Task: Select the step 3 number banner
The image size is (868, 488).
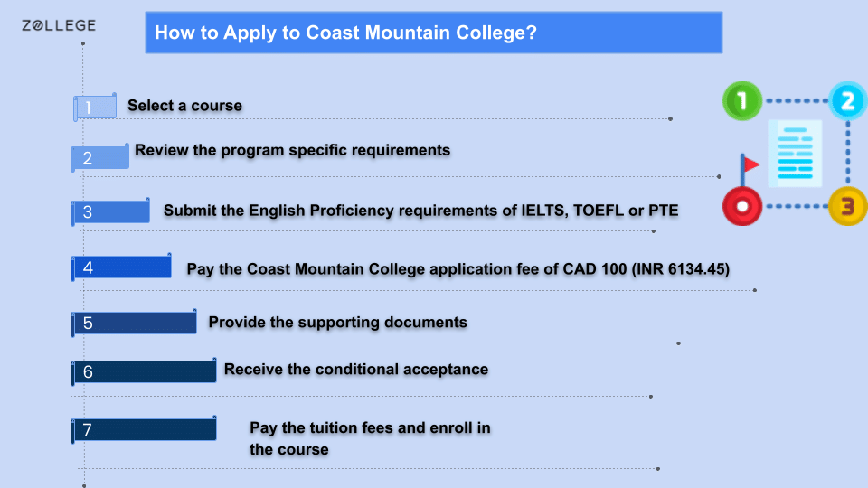Action: [110, 211]
